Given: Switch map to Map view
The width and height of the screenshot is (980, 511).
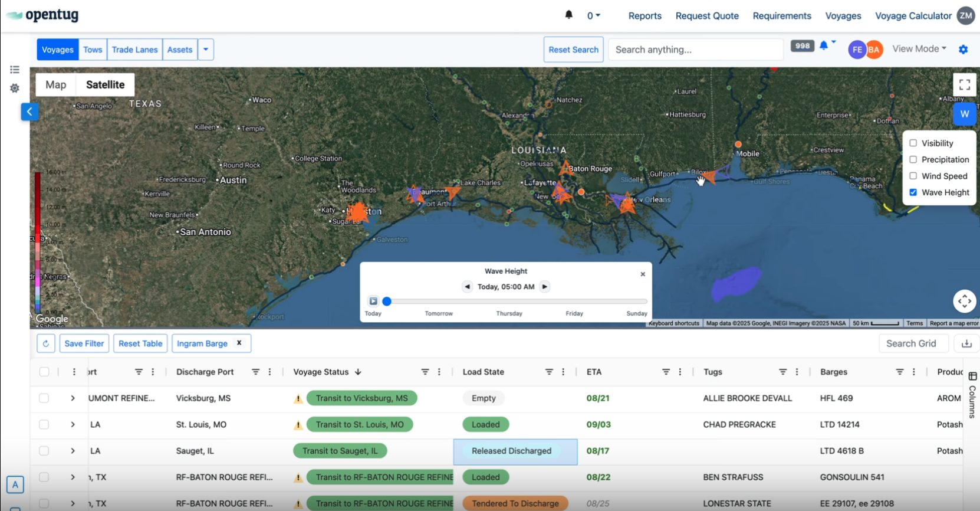Looking at the screenshot, I should pos(56,84).
